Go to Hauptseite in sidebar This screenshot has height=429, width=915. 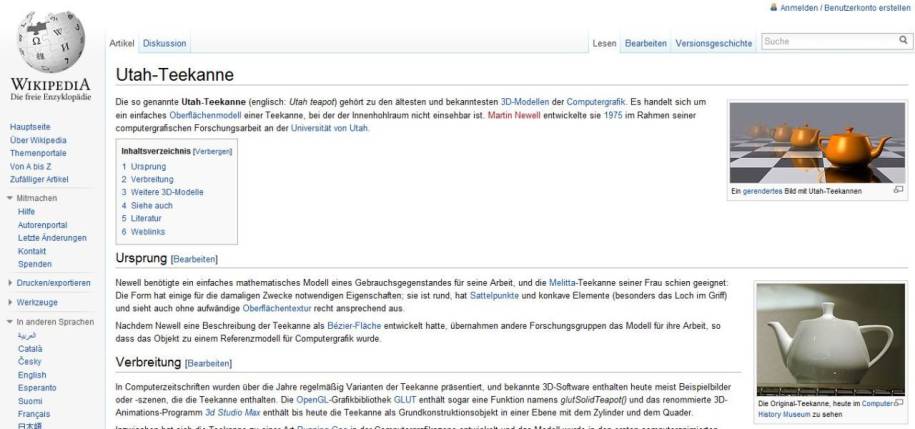coord(30,127)
